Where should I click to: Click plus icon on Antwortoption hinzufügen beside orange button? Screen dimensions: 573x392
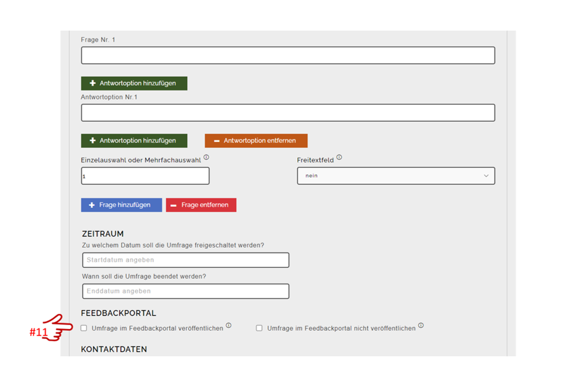[x=92, y=141]
